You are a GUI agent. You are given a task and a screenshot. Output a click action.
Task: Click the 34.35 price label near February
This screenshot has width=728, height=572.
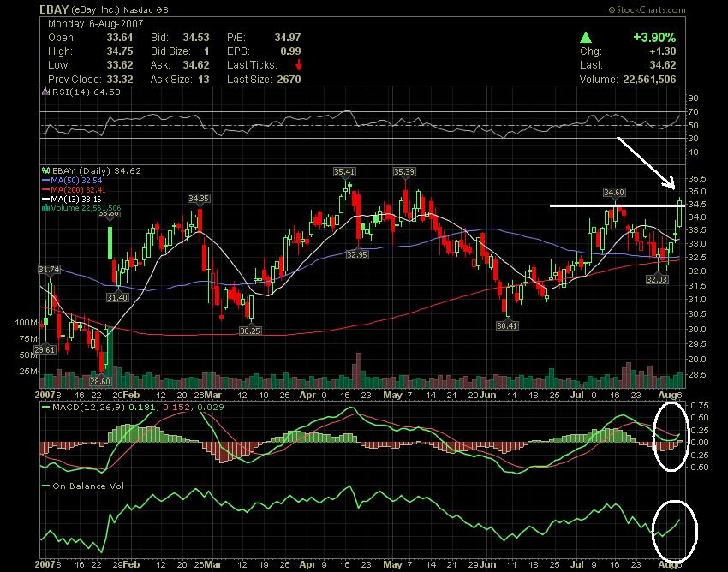click(198, 199)
